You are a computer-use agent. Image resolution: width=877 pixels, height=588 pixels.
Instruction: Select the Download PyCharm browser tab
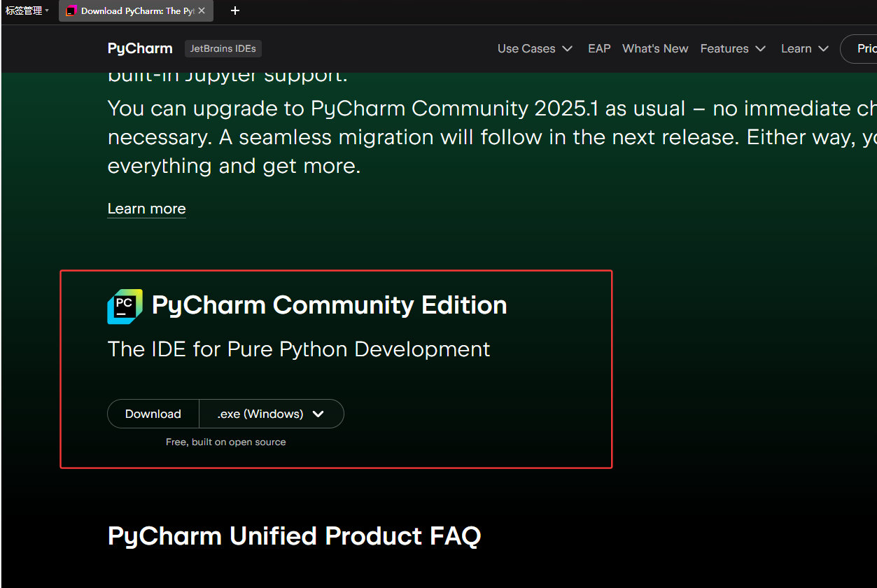[136, 11]
